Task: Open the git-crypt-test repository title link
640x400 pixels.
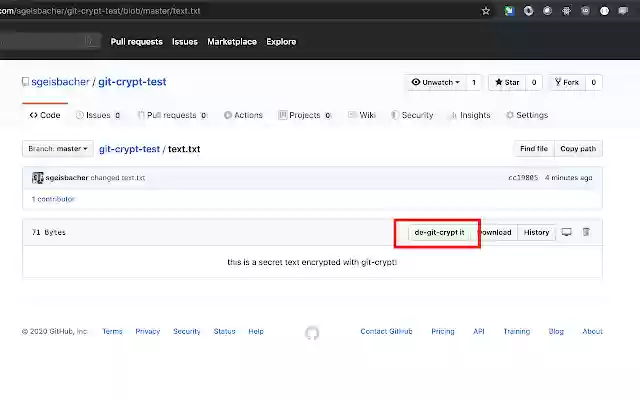Action: pyautogui.click(x=132, y=82)
